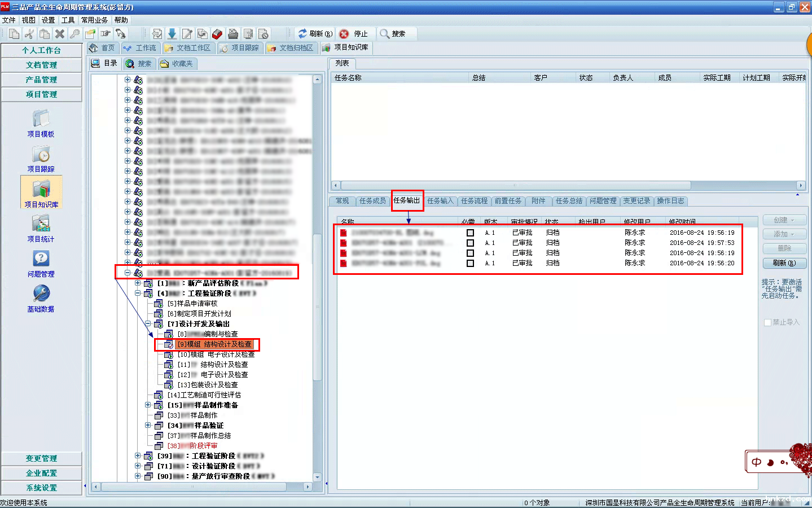This screenshot has height=508, width=812.
Task: Open 基础数据 wrench icon
Action: [41, 294]
